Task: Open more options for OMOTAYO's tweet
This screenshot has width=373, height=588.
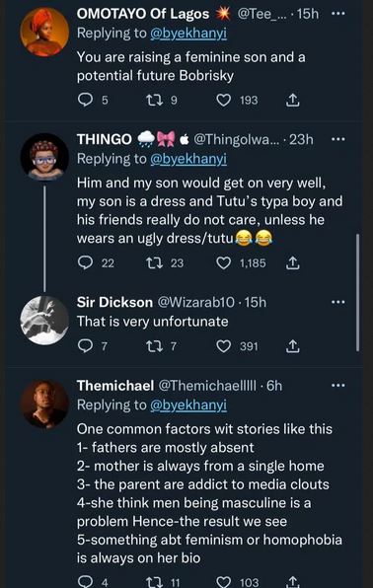Action: point(337,14)
